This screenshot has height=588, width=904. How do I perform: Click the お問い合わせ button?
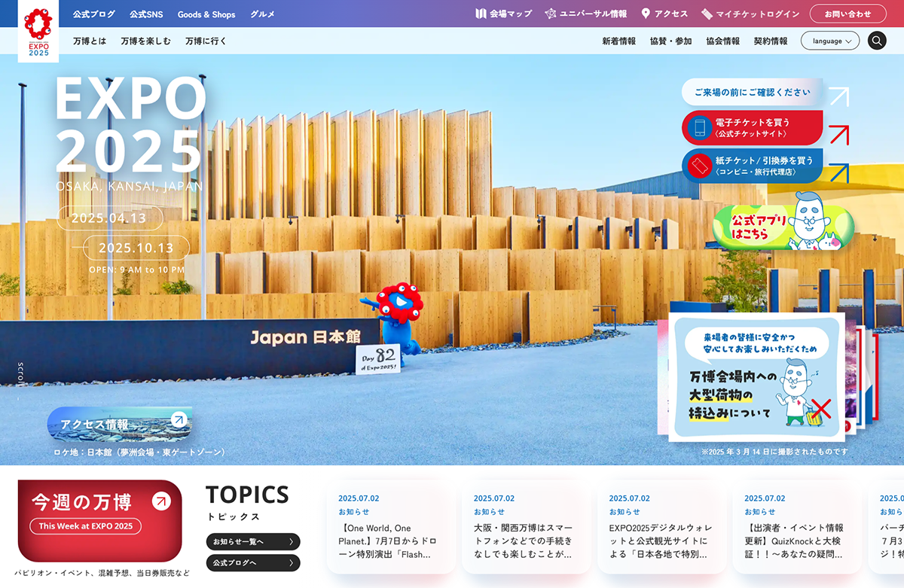(847, 14)
